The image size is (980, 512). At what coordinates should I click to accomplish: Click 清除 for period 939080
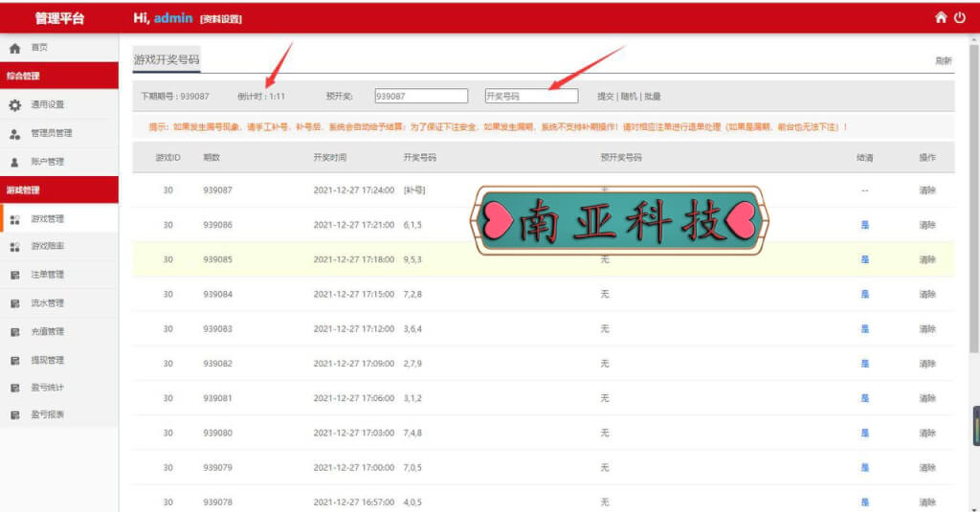pyautogui.click(x=927, y=434)
